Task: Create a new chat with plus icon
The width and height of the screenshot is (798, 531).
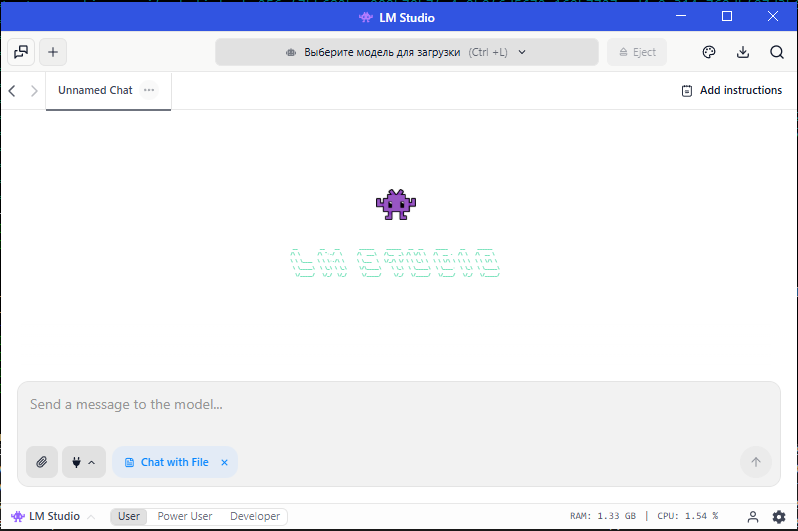Action: (53, 52)
